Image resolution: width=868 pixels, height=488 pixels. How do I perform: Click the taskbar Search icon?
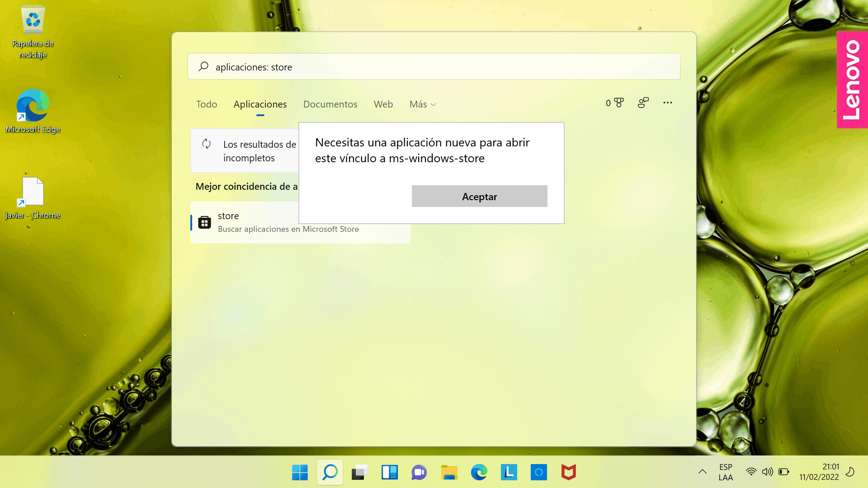click(330, 472)
